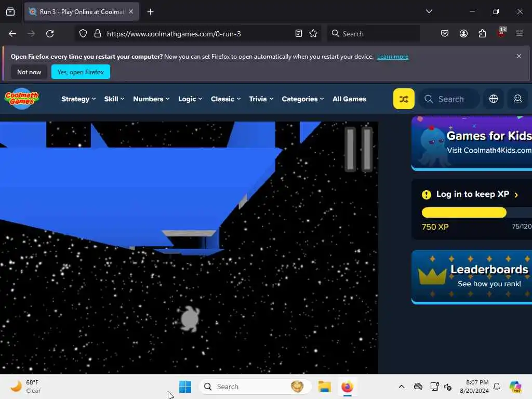Image resolution: width=532 pixels, height=399 pixels.
Task: Dismiss the Firefox startup notification bar
Action: 519,56
